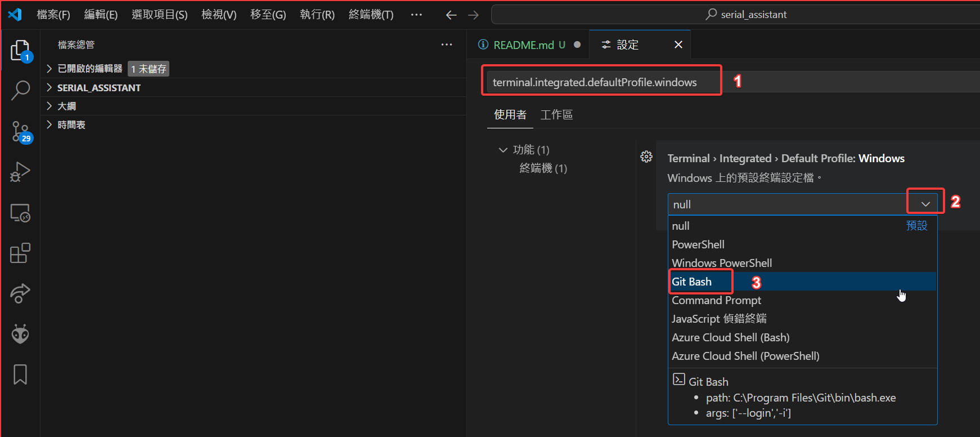Open Source Control with 29 changes
This screenshot has width=980, height=437.
[20, 132]
